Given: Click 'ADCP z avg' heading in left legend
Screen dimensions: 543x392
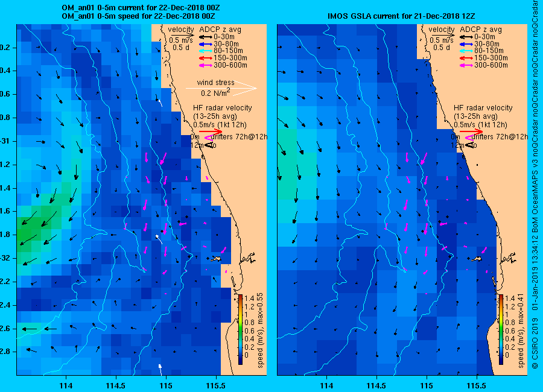Looking at the screenshot, I should coord(220,30).
